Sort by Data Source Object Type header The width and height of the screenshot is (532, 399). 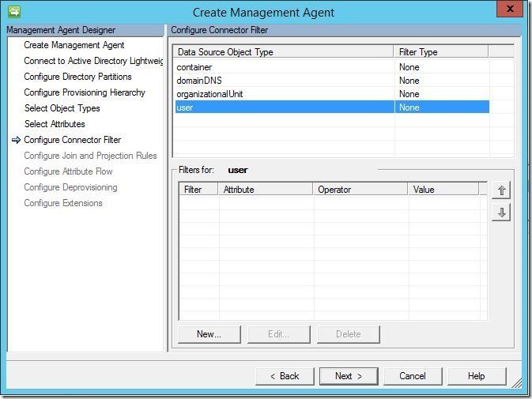(x=283, y=52)
